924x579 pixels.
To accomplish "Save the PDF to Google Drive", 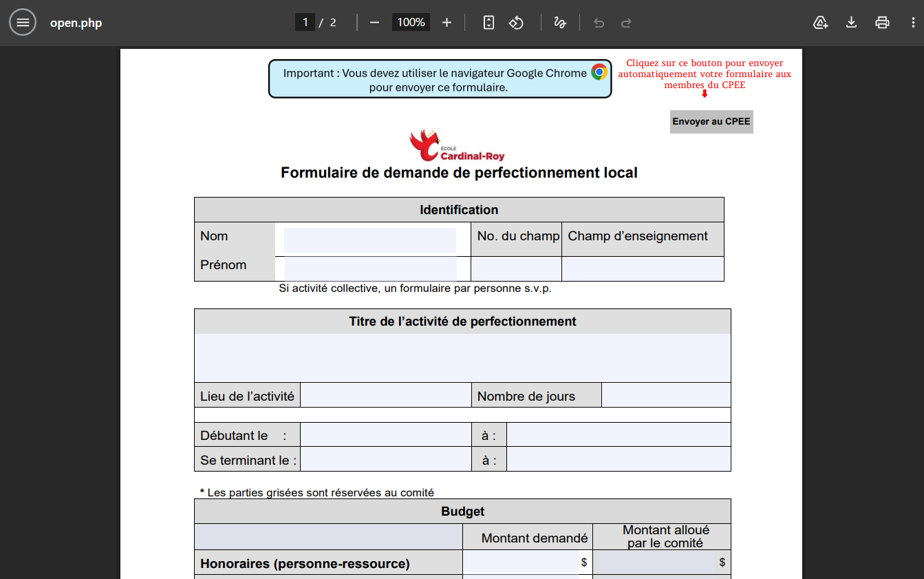I will click(x=820, y=23).
